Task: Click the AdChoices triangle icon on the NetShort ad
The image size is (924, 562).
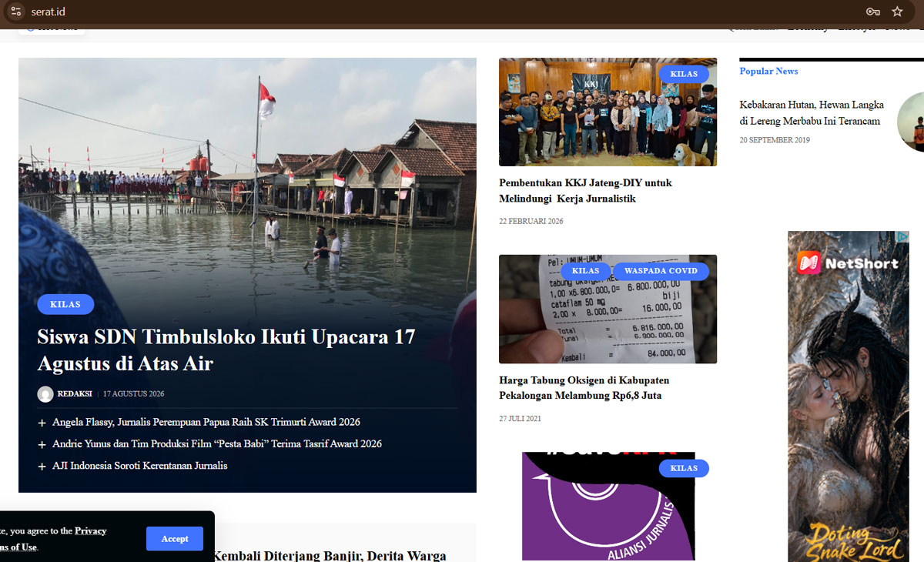Action: click(x=903, y=237)
